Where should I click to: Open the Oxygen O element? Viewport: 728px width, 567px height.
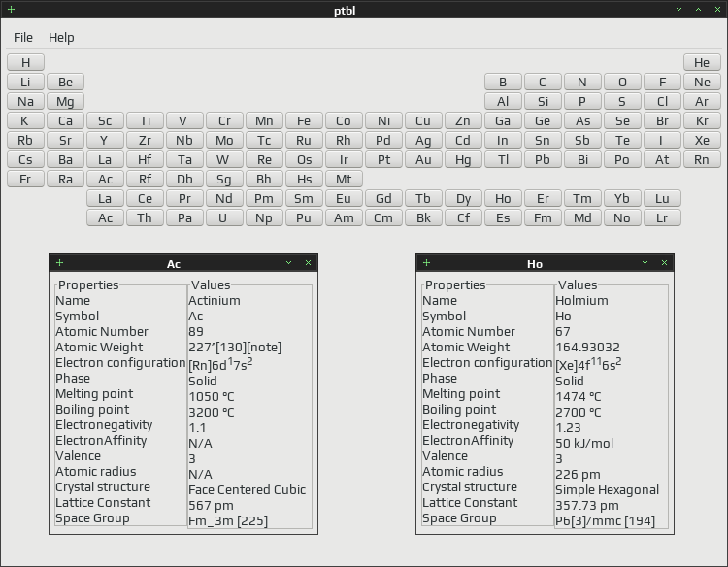(x=622, y=82)
